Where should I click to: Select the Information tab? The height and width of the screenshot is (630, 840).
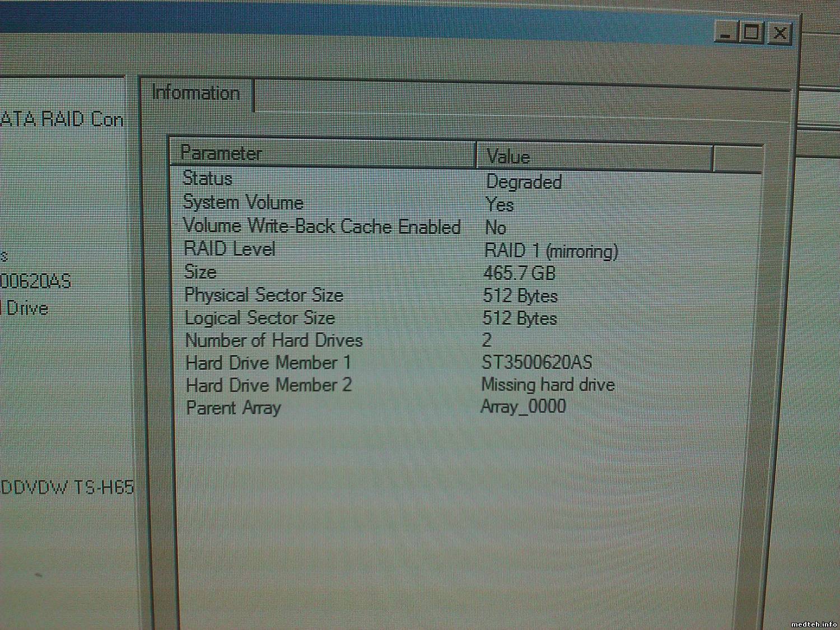[x=195, y=94]
